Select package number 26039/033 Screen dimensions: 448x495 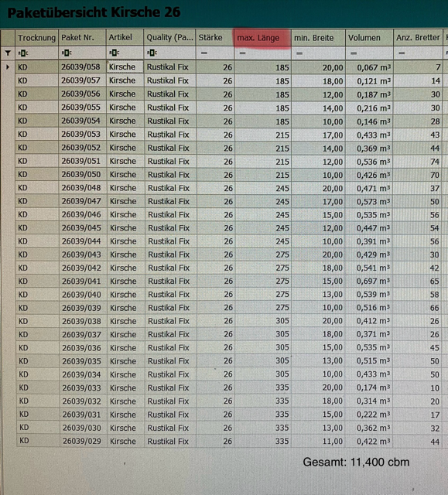[82, 388]
